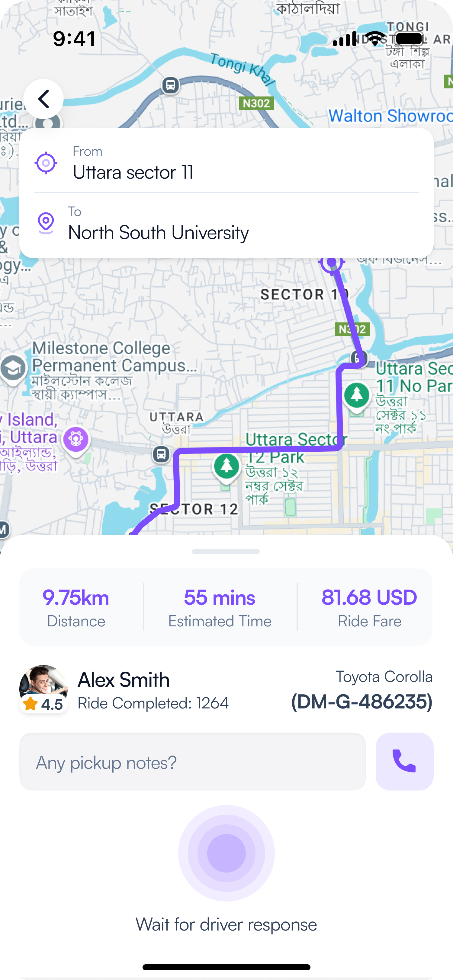
Task: Tap the purple Fantasy Island map marker
Action: (x=76, y=440)
